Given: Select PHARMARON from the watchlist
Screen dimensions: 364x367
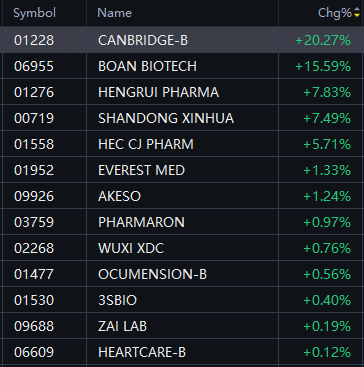Looking at the screenshot, I should (182, 222).
